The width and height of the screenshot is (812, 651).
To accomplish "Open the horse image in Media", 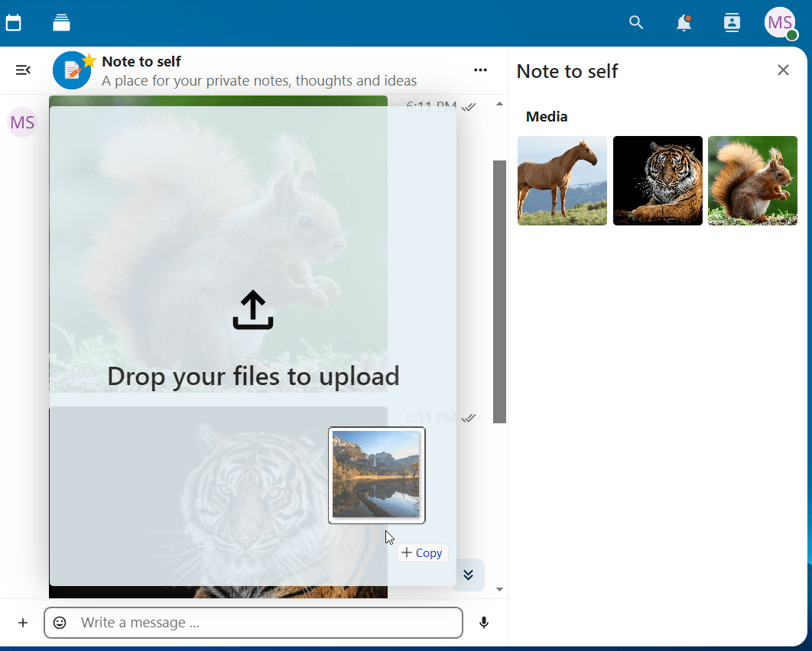I will [562, 180].
